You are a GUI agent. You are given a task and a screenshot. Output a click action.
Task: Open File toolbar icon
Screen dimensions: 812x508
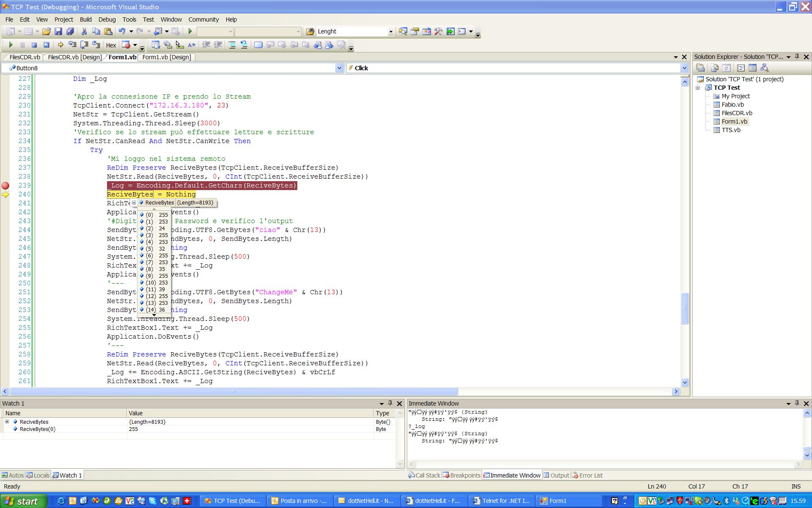pos(47,31)
